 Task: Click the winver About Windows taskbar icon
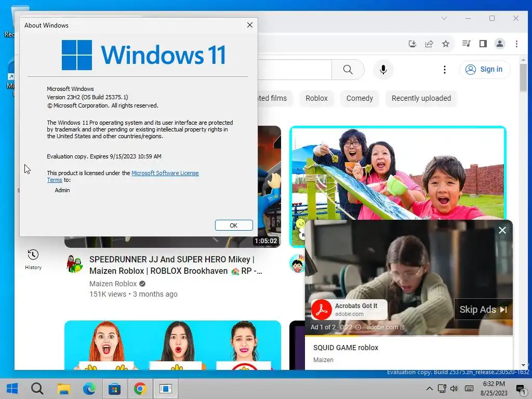tap(166, 389)
